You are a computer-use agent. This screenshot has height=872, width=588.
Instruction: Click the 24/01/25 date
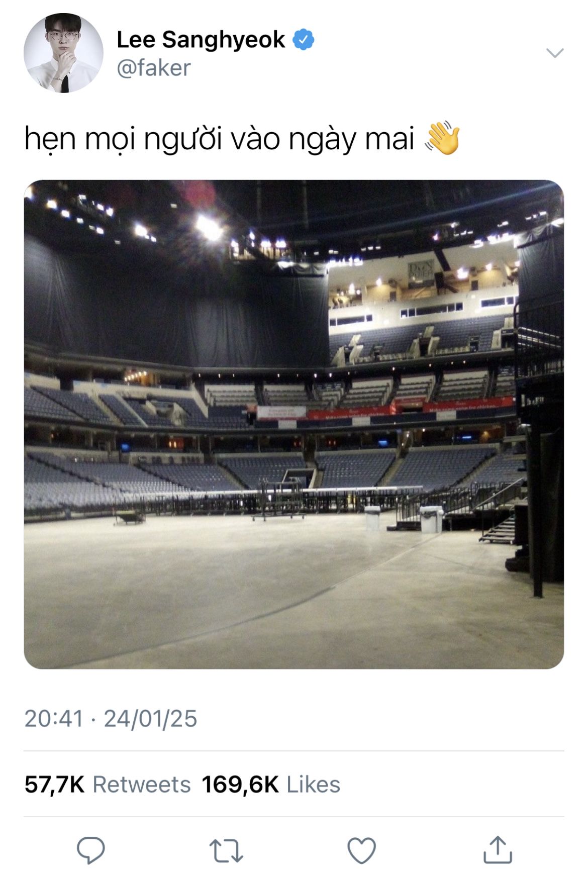(x=150, y=718)
